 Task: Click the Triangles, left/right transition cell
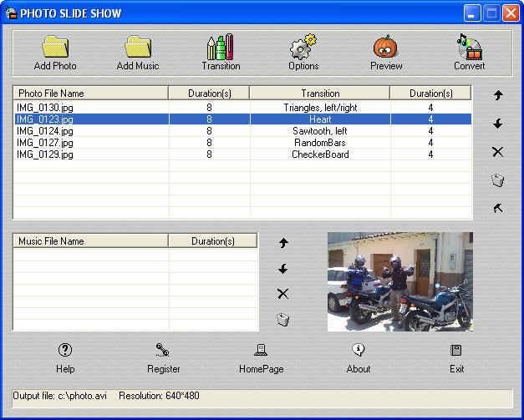point(320,108)
